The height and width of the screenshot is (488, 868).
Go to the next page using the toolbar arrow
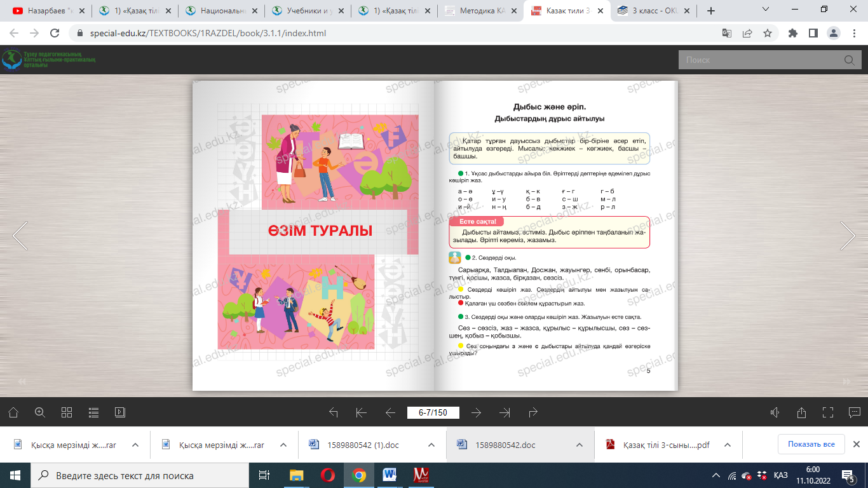pyautogui.click(x=477, y=412)
